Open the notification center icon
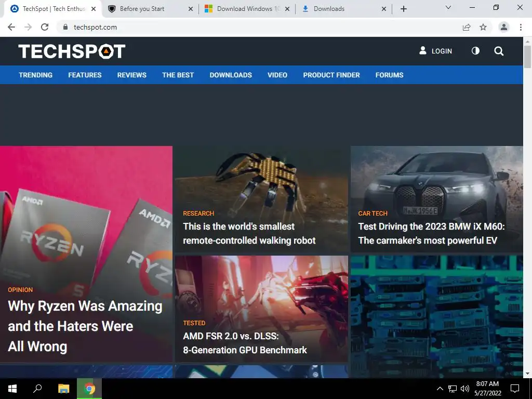This screenshot has height=399, width=532. tap(515, 389)
